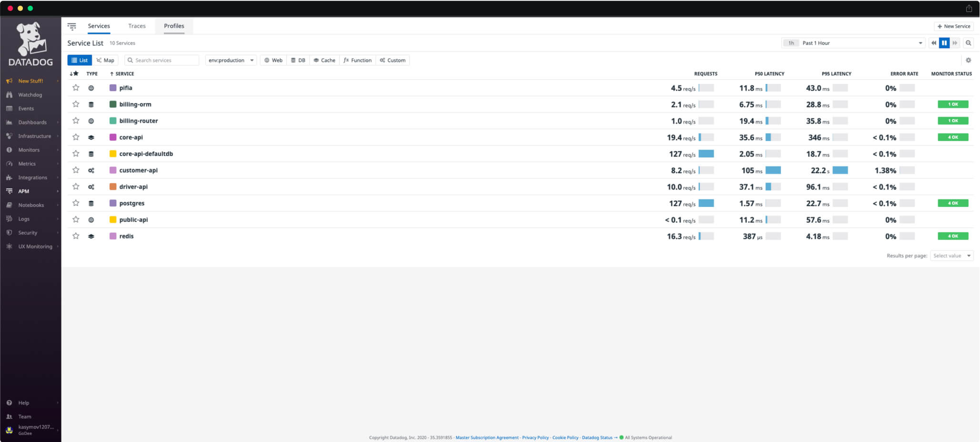Click the color swatch next to customer-api
Image resolution: width=980 pixels, height=442 pixels.
112,170
